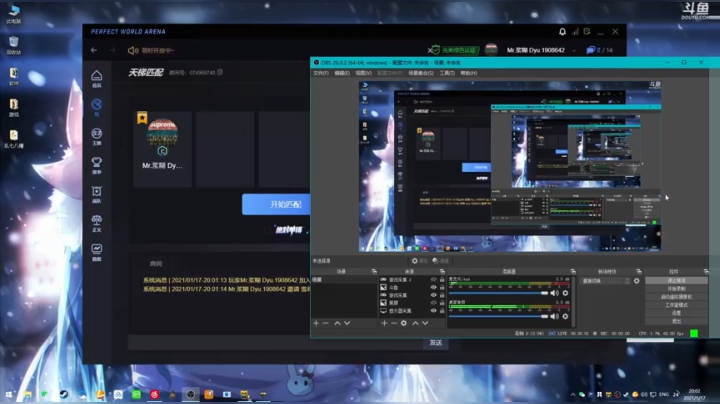Mute the 麦克风/Aux speaker icon

(x=555, y=293)
